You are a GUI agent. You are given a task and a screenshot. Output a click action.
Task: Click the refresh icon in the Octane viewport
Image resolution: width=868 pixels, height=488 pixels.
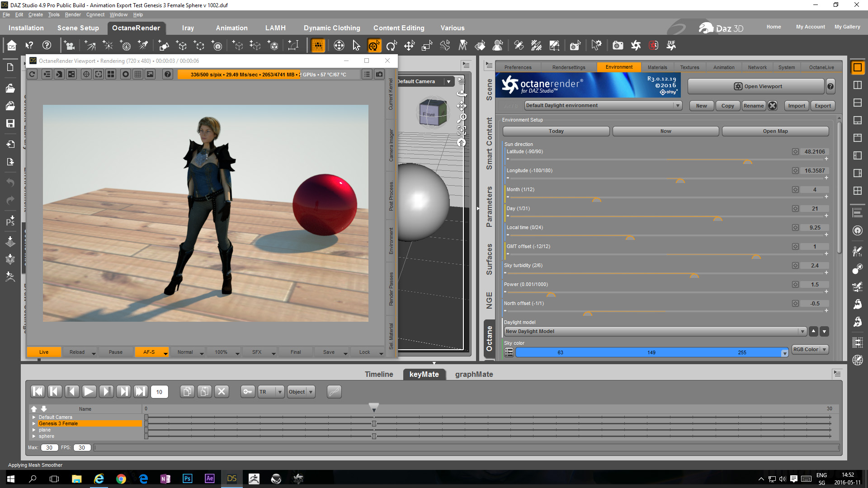tap(33, 75)
